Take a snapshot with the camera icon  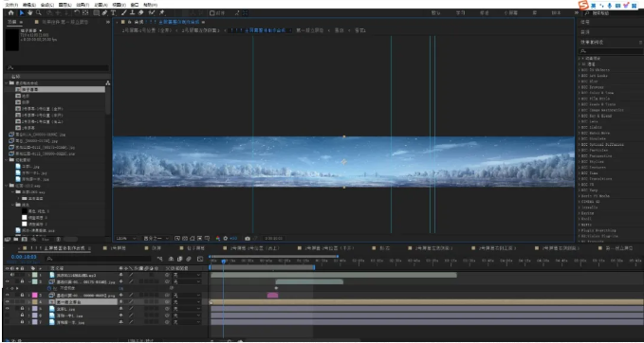(248, 239)
